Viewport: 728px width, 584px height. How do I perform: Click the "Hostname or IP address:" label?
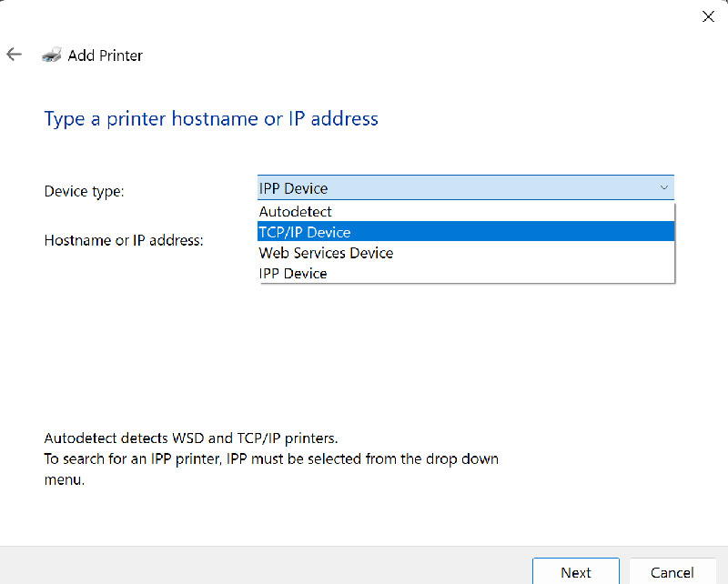pyautogui.click(x=124, y=240)
